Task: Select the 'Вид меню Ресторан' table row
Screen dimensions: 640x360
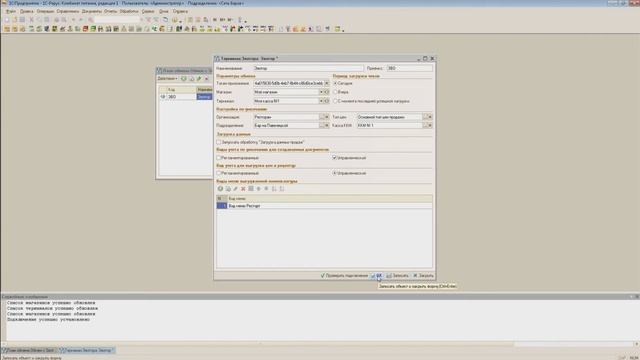Action: coord(324,206)
